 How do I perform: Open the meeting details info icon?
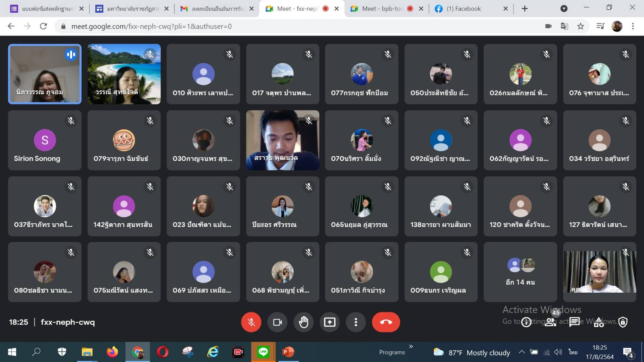526,322
